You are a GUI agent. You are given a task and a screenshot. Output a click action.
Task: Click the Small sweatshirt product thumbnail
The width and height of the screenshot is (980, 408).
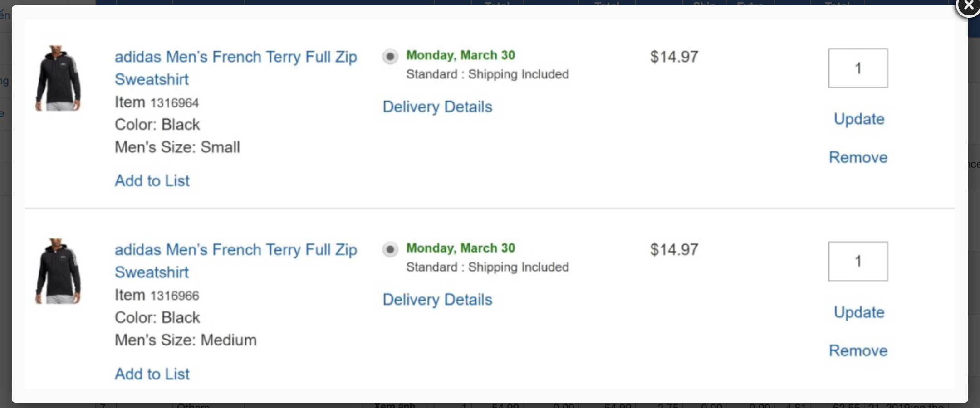[x=58, y=78]
